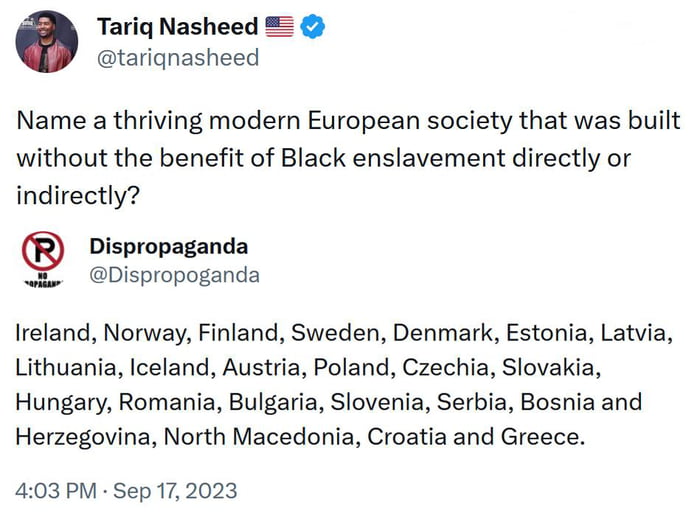Click the Dispropaganda no-propaganda avatar icon
Viewport: 700px width, 516px height.
[x=43, y=259]
